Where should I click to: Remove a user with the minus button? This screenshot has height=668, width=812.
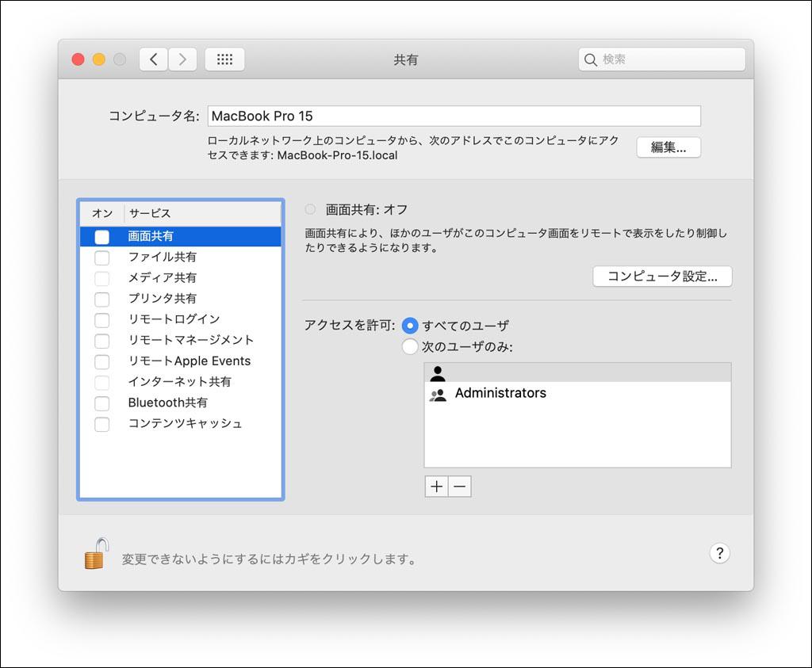[460, 487]
